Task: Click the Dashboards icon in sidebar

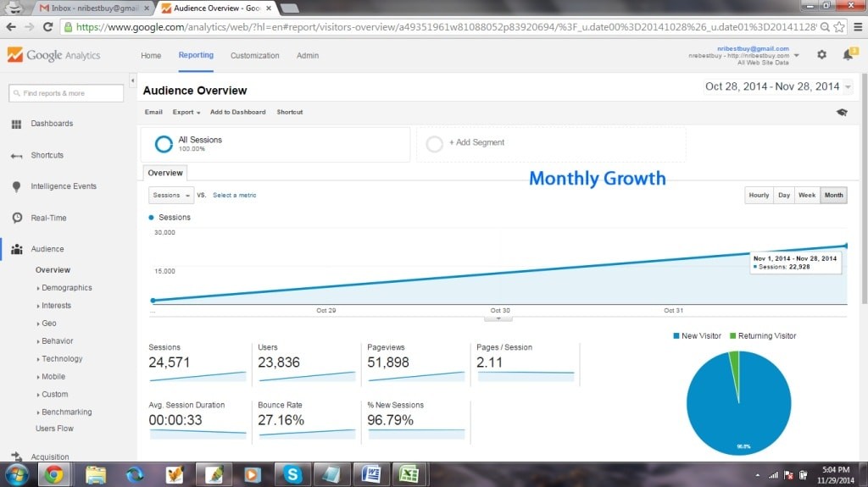Action: coord(16,124)
